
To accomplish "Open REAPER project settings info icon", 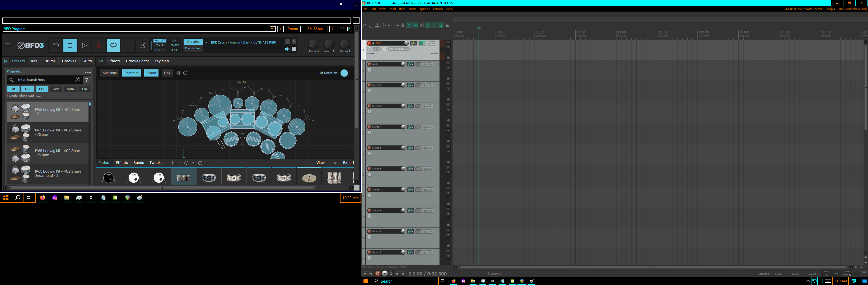I will click(384, 26).
